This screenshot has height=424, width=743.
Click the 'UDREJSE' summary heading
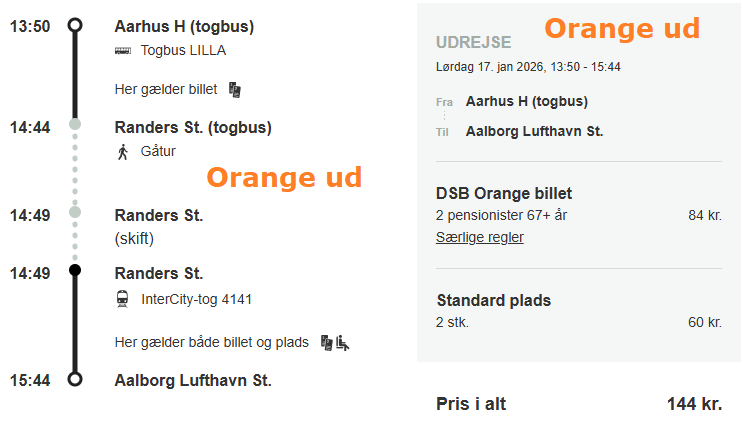tap(474, 42)
